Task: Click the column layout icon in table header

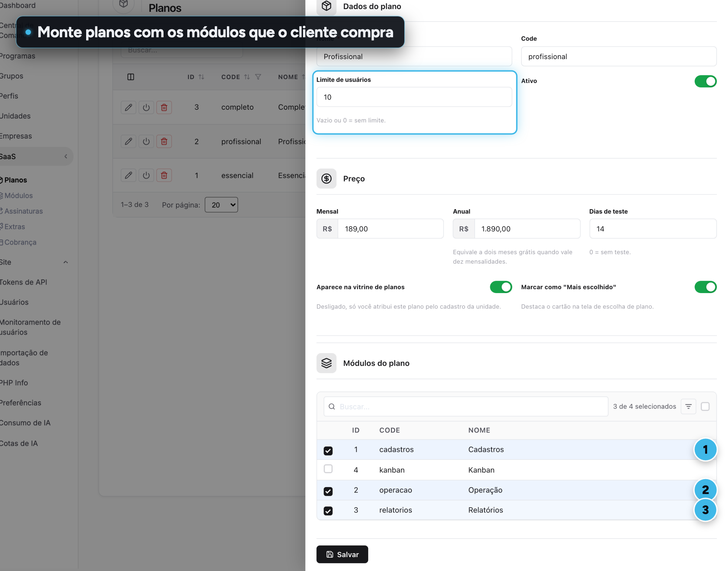Action: [x=131, y=77]
